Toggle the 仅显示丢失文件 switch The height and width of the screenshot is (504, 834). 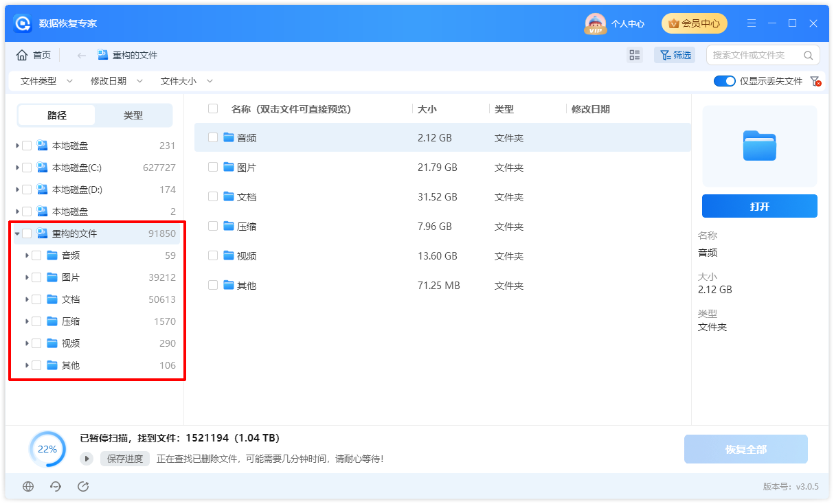[x=725, y=81]
